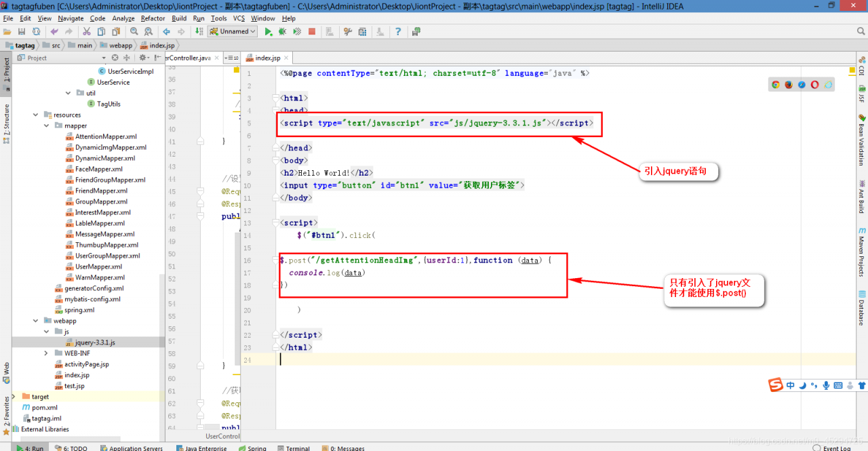Click the Synchronize toolbar icon
This screenshot has width=868, height=451.
[x=36, y=31]
